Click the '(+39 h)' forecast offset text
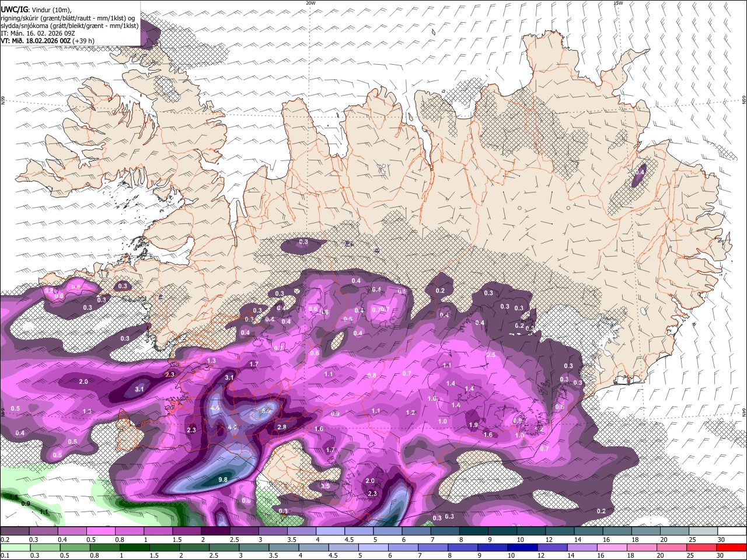 tap(84, 41)
